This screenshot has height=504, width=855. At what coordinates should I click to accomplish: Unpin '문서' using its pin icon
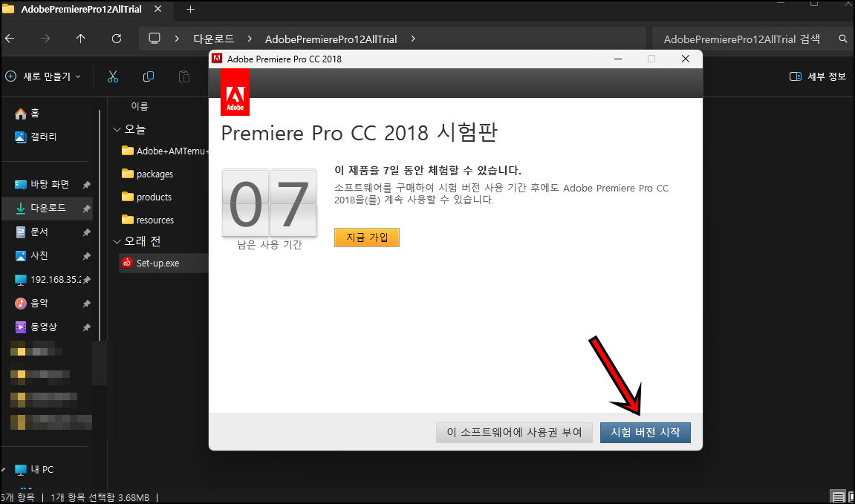pos(86,232)
